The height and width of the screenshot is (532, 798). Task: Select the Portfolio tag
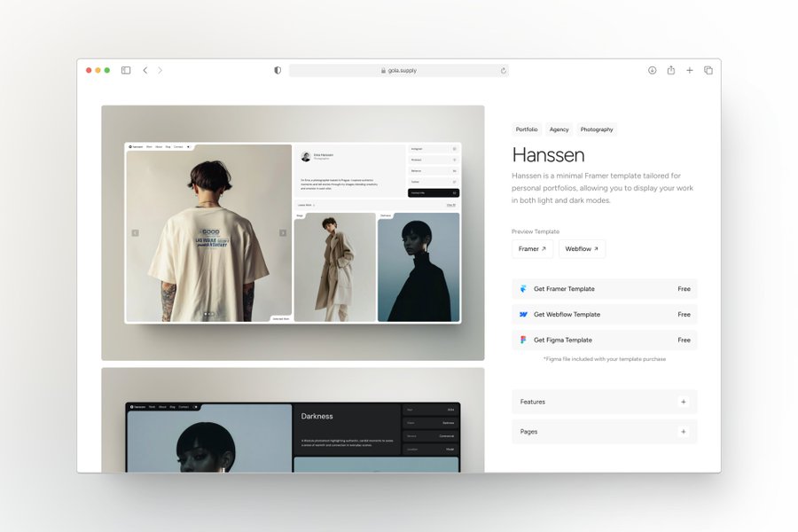point(526,129)
